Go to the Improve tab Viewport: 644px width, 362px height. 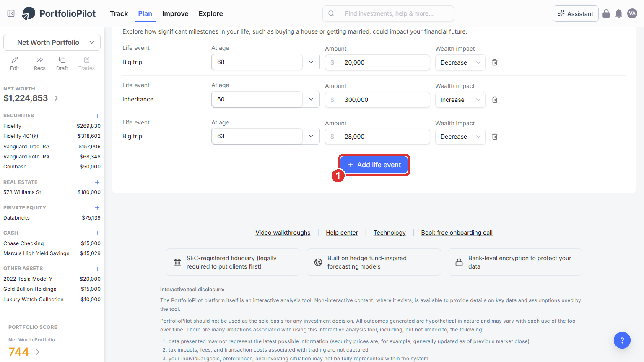pos(175,13)
